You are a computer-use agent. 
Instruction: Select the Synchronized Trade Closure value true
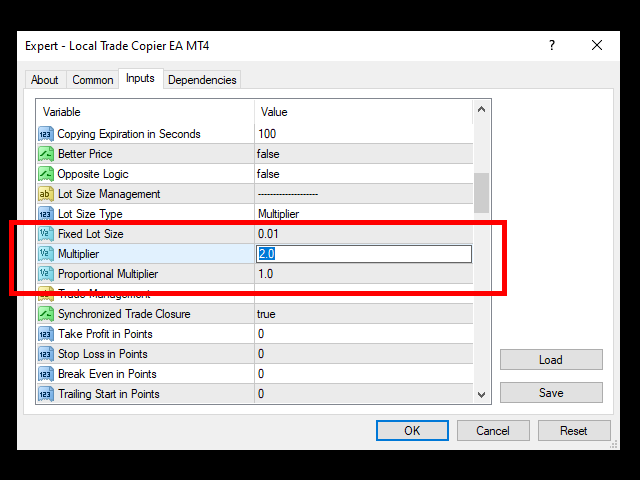tap(266, 314)
